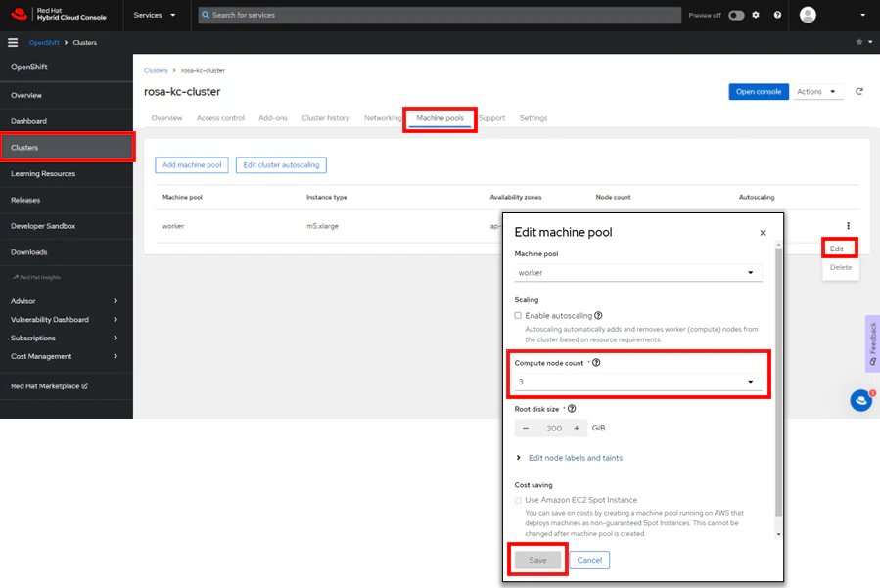The width and height of the screenshot is (880, 588).
Task: Check Use Amazon EC2 Spot Instance
Action: [x=518, y=500]
